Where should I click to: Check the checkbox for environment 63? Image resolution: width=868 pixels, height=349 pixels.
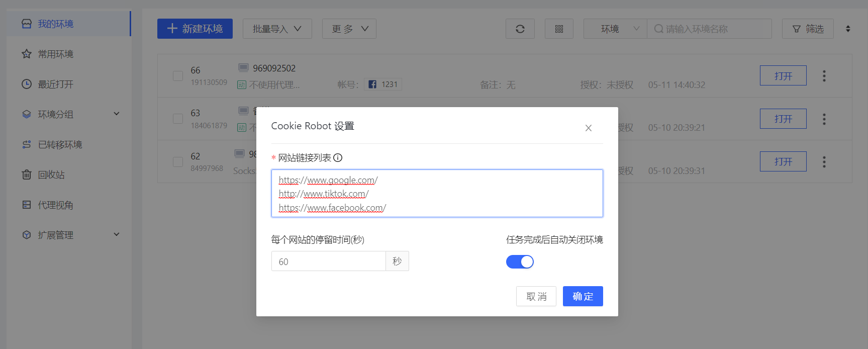178,119
